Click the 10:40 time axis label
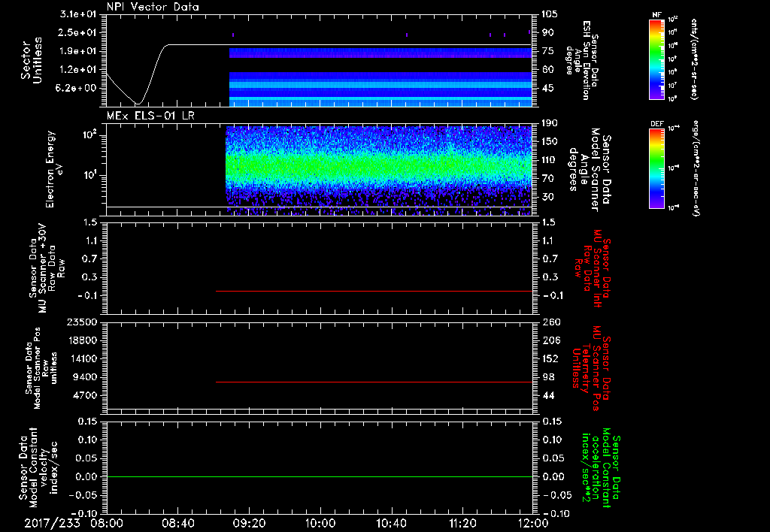The image size is (770, 532). coord(391,523)
